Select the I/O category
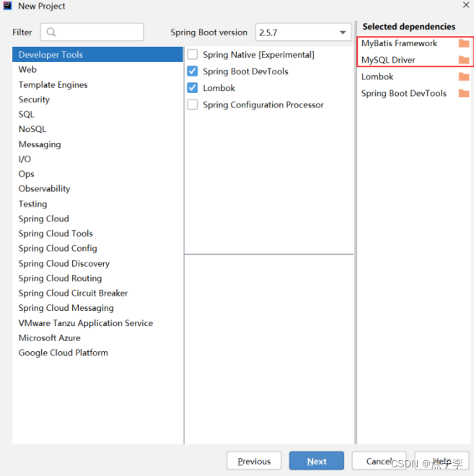The image size is (474, 476). point(97,159)
